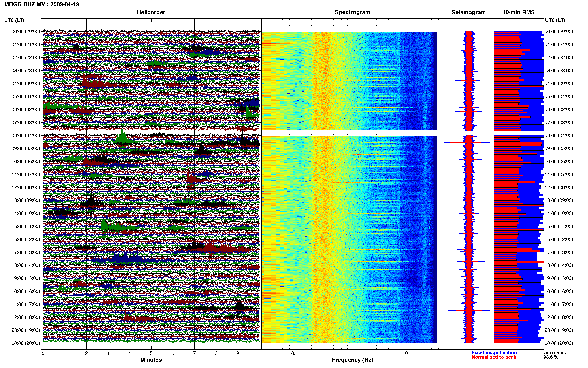
Task: Select 22:00 (18:00) label beside Helicorder
Action: tap(26, 317)
